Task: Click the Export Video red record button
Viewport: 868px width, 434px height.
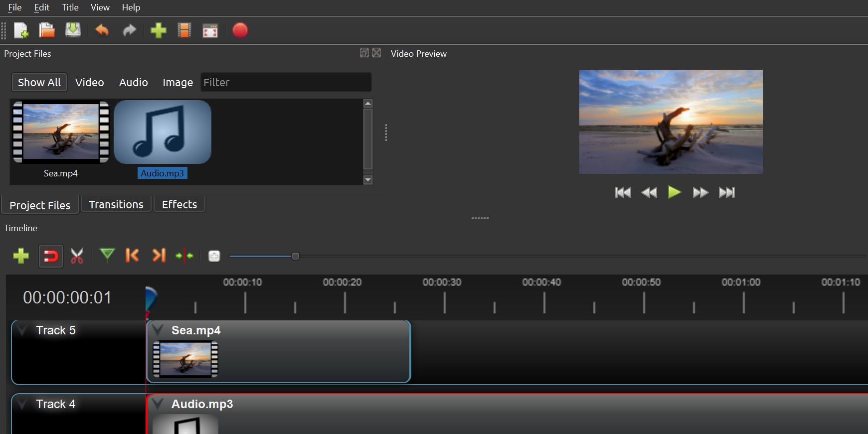Action: point(240,31)
